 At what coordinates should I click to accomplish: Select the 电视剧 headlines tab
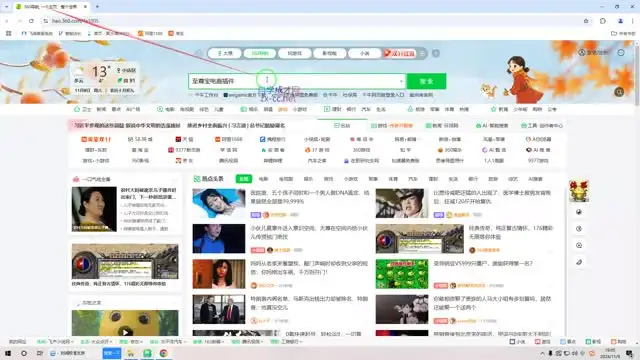[x=286, y=179]
